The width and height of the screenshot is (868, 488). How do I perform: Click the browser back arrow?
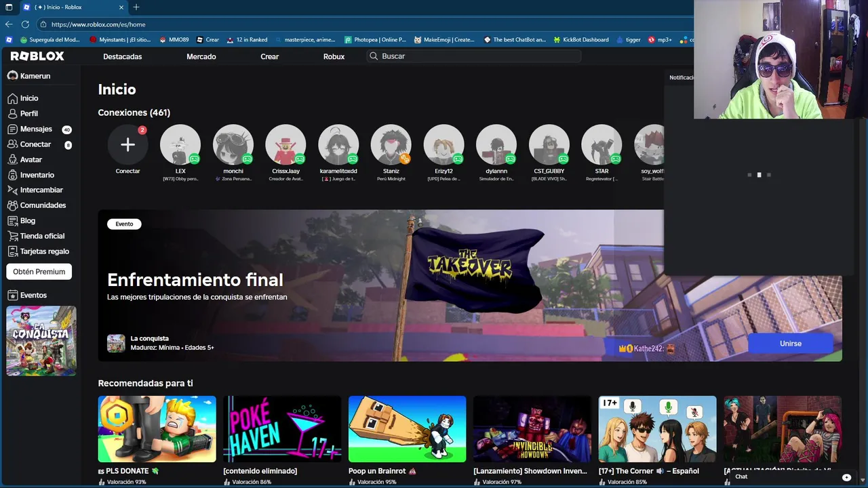9,24
